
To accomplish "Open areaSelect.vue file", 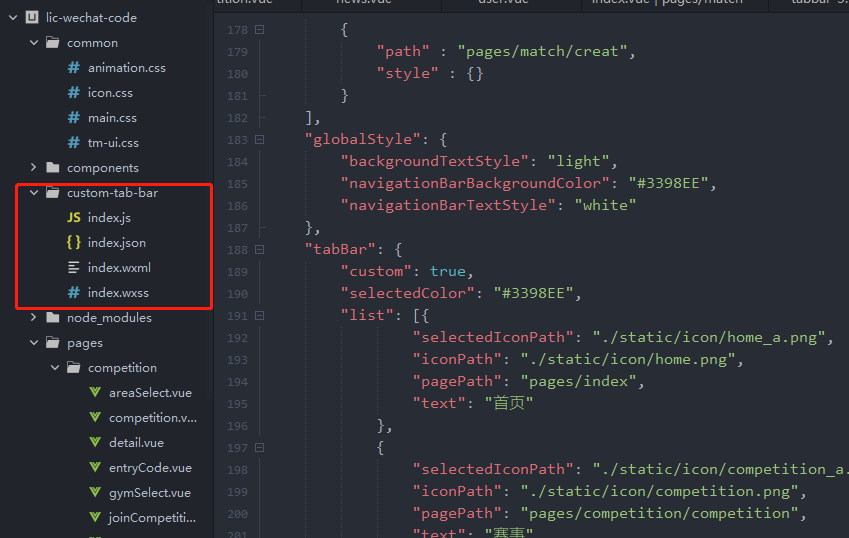I will 151,392.
